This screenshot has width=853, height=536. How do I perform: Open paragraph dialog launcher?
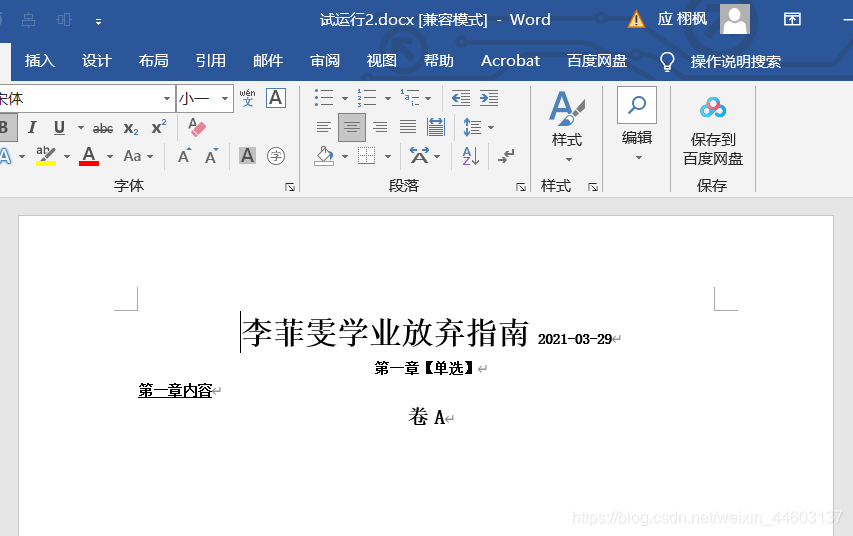pyautogui.click(x=521, y=187)
